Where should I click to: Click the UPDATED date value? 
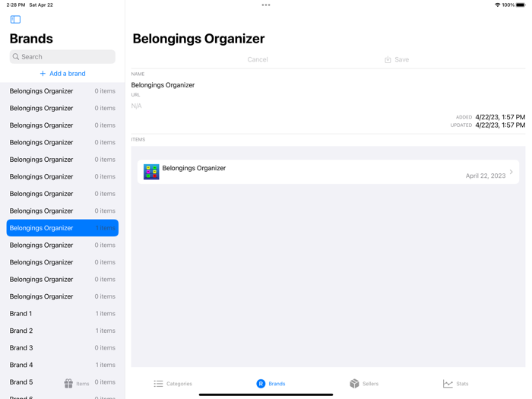[500, 125]
